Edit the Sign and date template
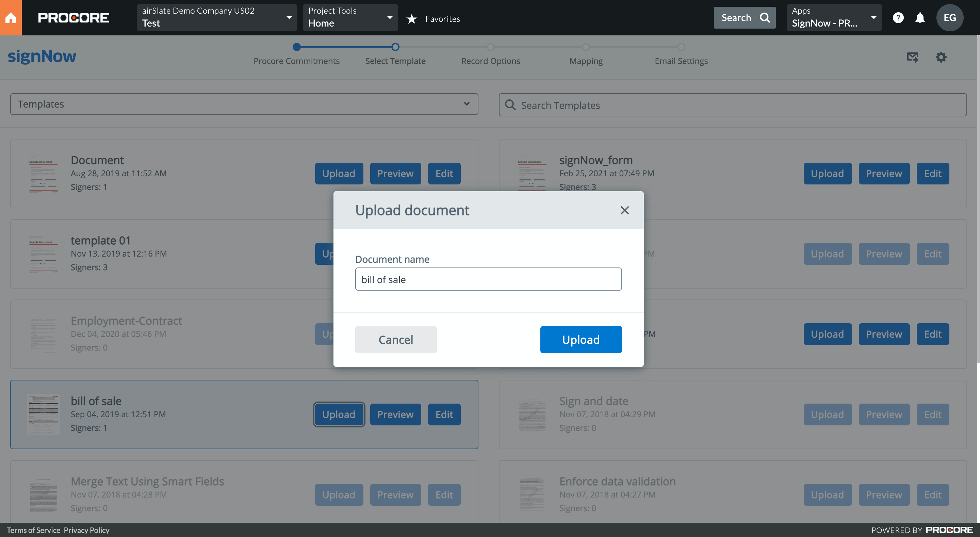 tap(932, 414)
